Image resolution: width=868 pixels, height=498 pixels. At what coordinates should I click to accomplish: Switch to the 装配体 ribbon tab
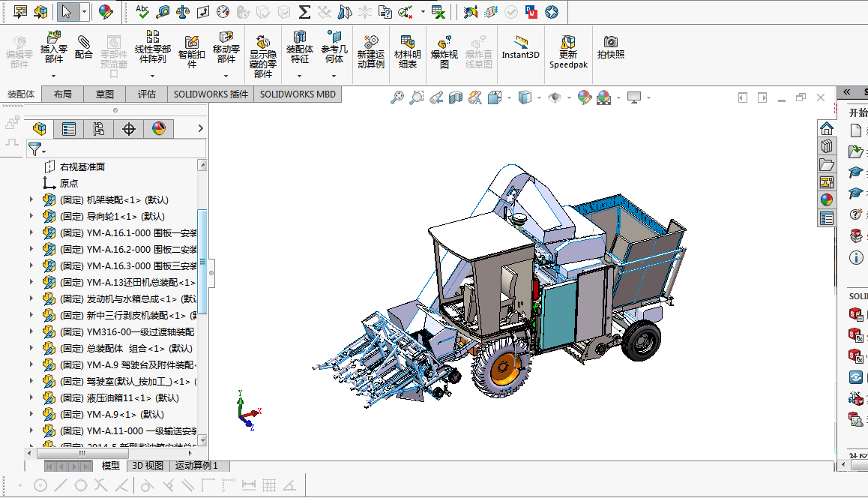tap(20, 94)
